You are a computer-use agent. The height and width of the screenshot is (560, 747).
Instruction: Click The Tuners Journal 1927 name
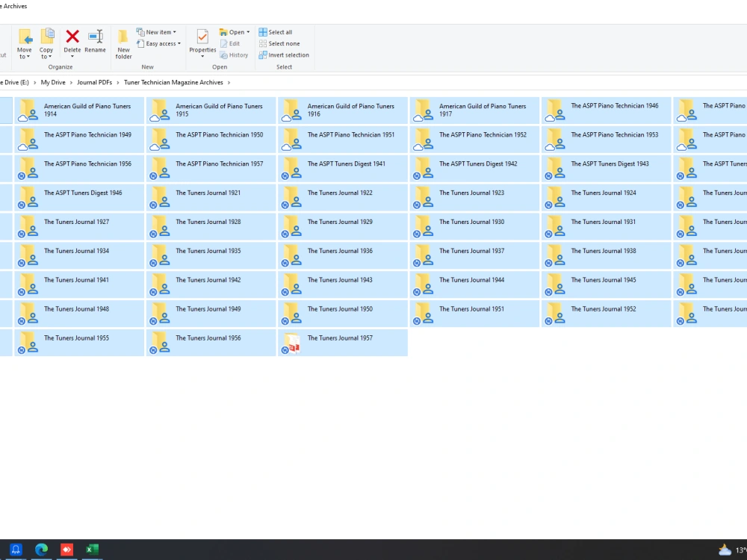[76, 222]
